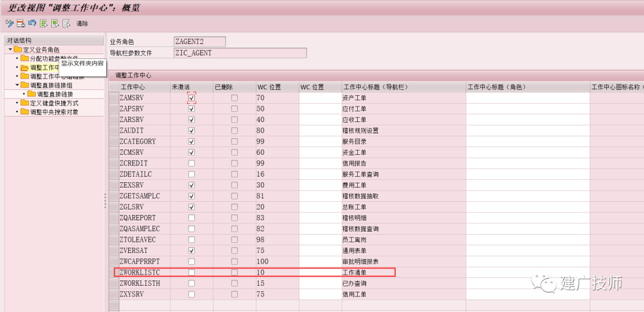The width and height of the screenshot is (644, 312).
Task: Click the 清除 toolbar button
Action: click(82, 24)
